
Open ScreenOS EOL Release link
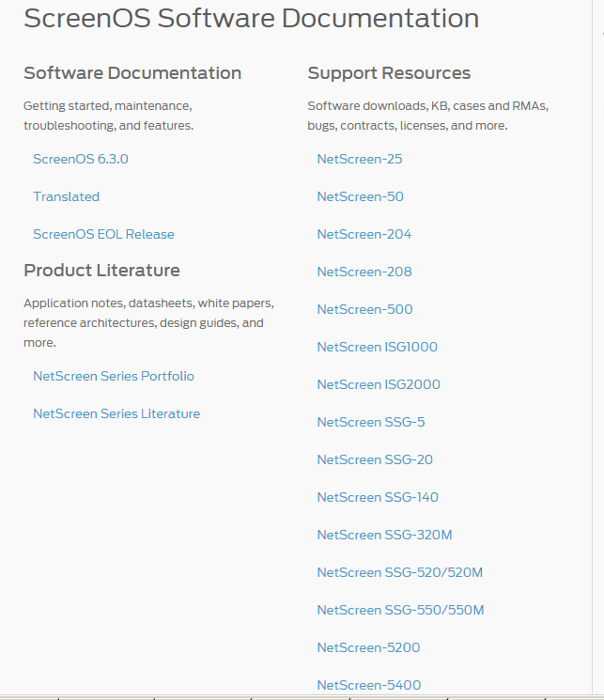point(103,234)
